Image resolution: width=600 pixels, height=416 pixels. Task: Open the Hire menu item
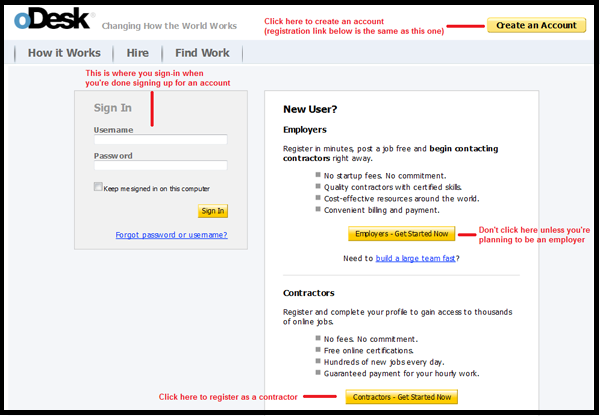(x=137, y=53)
